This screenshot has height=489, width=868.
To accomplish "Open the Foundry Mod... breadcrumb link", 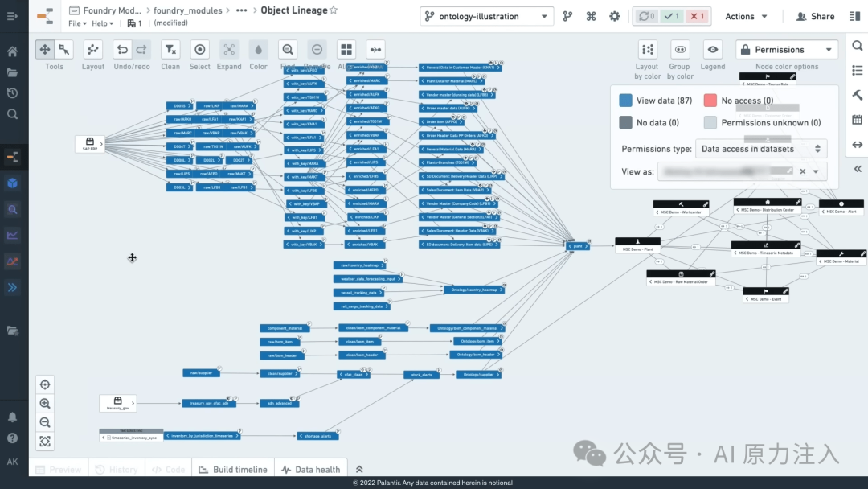I will (x=113, y=10).
